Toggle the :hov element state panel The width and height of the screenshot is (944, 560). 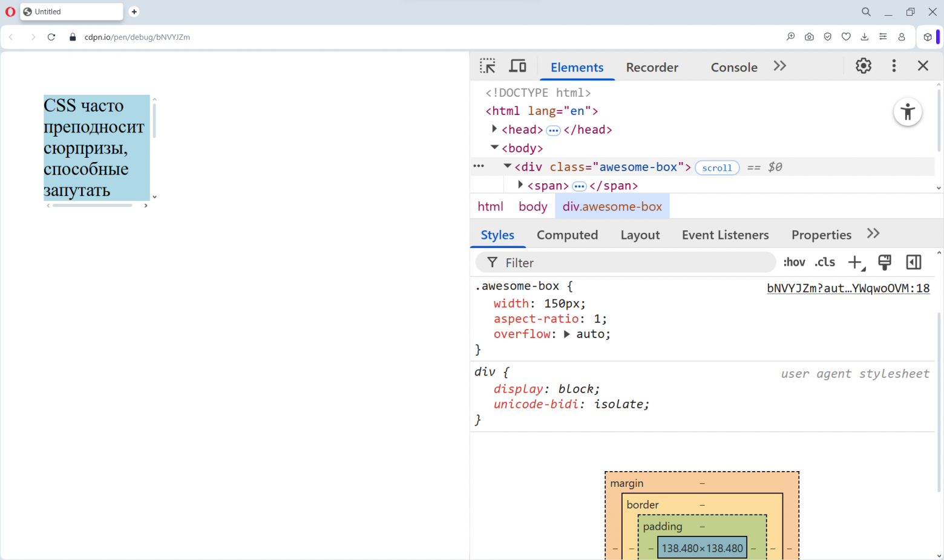794,262
